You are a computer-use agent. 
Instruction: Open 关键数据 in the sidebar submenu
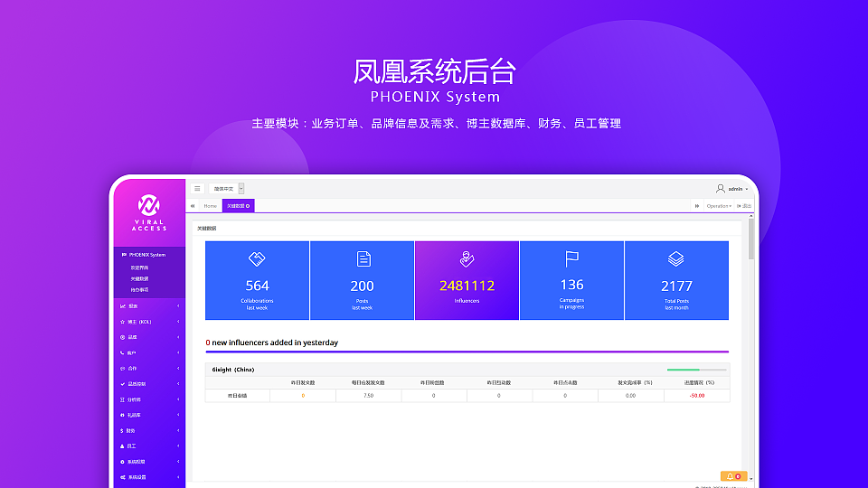[x=139, y=279]
